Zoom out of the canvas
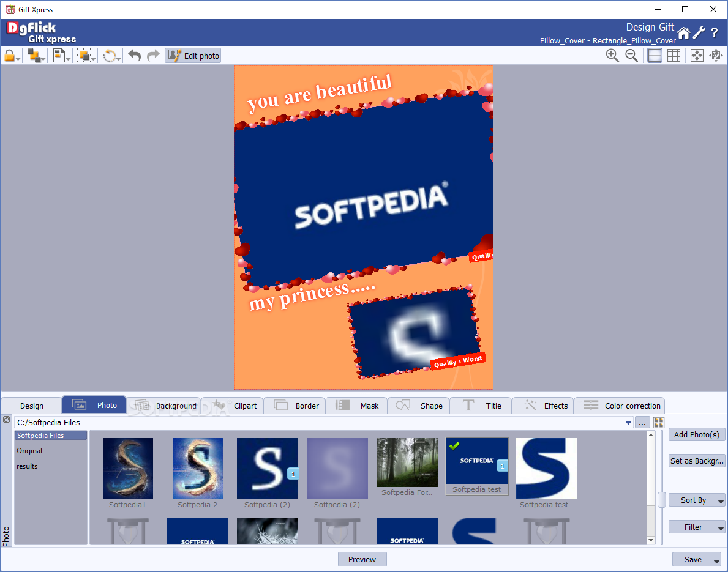Image resolution: width=728 pixels, height=572 pixels. (x=631, y=56)
